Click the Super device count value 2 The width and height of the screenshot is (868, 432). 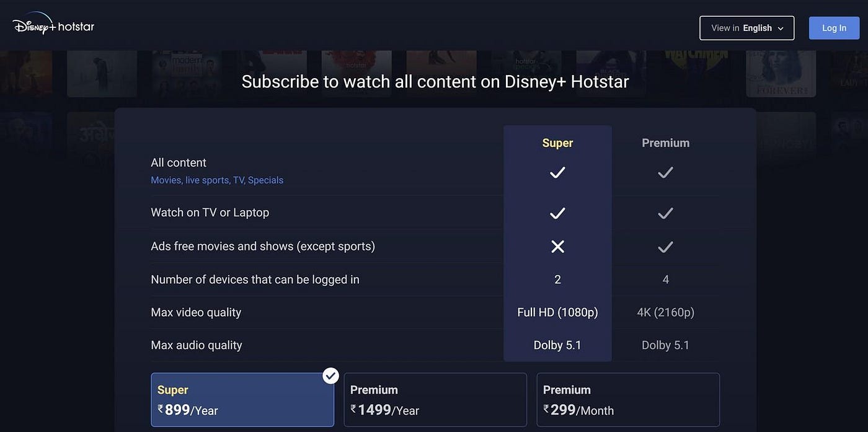pyautogui.click(x=557, y=280)
